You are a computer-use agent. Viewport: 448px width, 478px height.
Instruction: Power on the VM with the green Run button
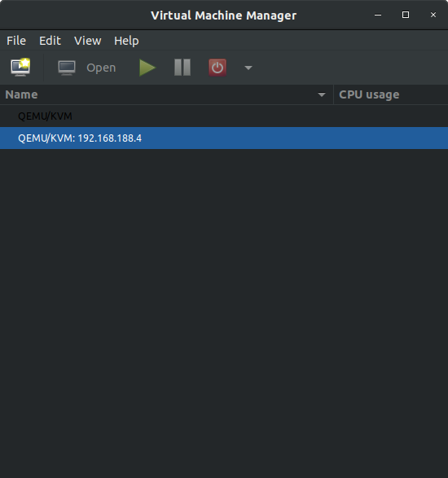click(x=147, y=68)
